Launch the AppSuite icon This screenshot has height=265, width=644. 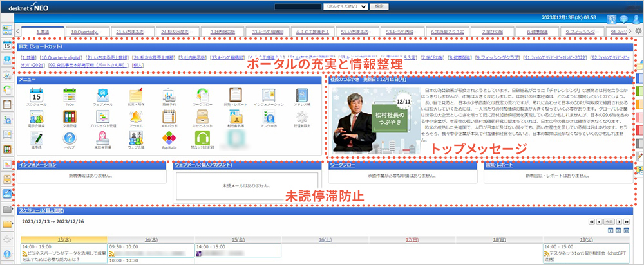(169, 138)
